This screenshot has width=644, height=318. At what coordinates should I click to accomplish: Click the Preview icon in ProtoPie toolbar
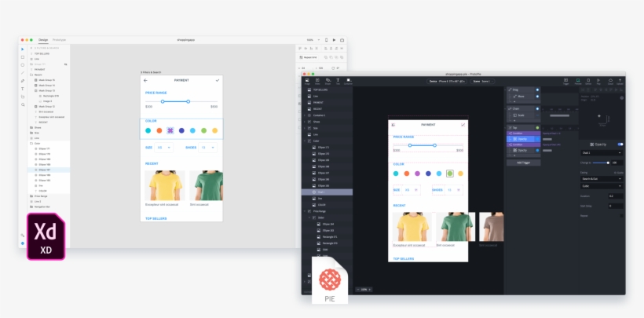tap(577, 80)
